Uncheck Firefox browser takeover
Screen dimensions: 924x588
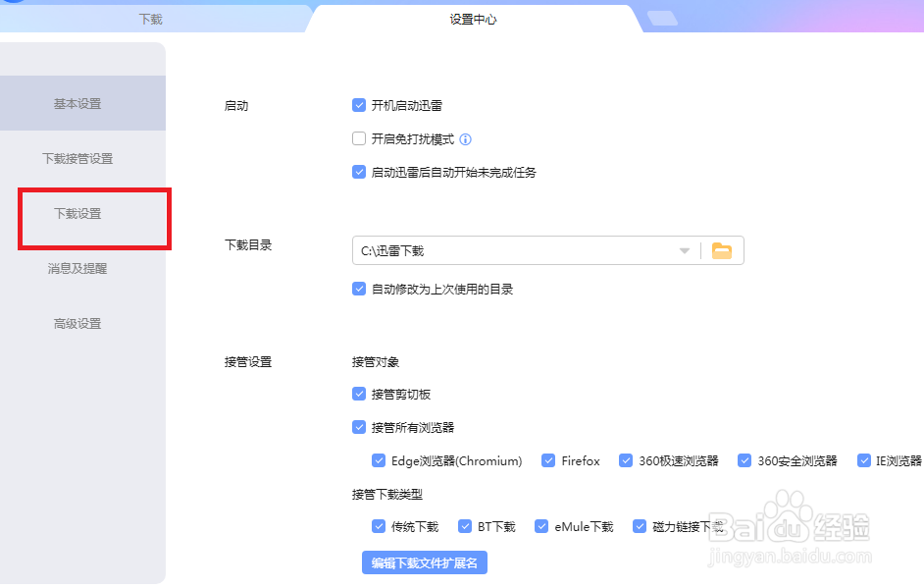tap(547, 460)
